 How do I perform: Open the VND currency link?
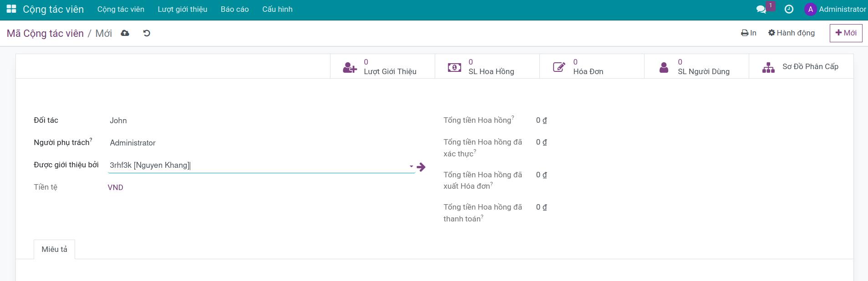(116, 187)
